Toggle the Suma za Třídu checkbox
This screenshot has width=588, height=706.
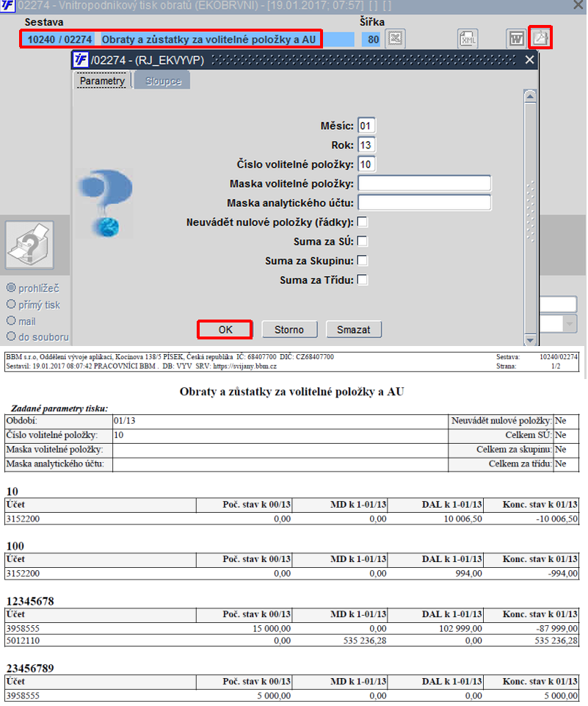pos(362,280)
